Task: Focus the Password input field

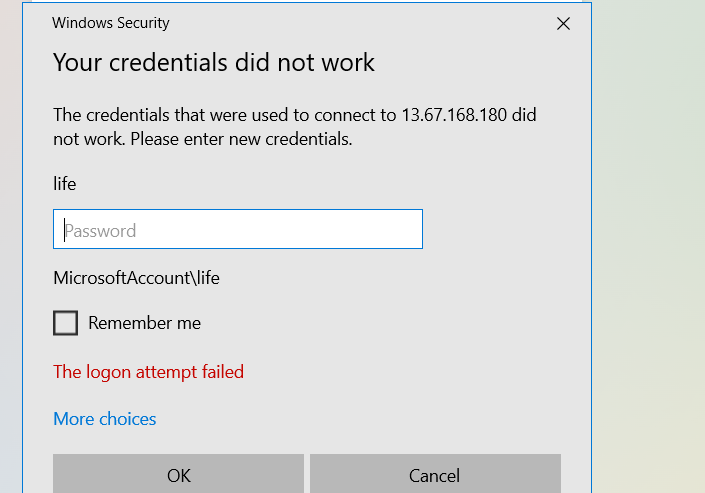Action: 238,229
